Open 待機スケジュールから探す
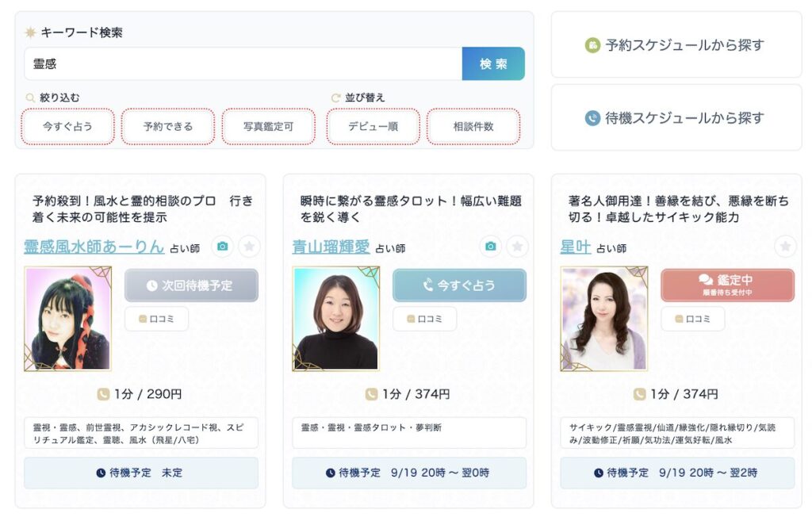This screenshot has height=517, width=812. (676, 118)
